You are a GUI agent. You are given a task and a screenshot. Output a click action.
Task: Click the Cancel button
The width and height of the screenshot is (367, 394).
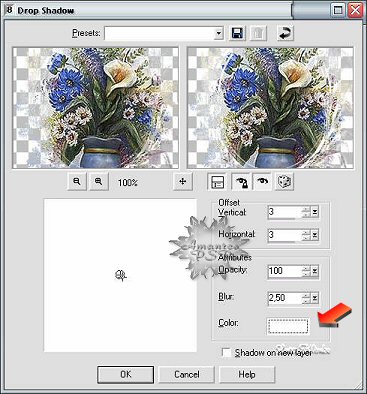[x=186, y=375]
